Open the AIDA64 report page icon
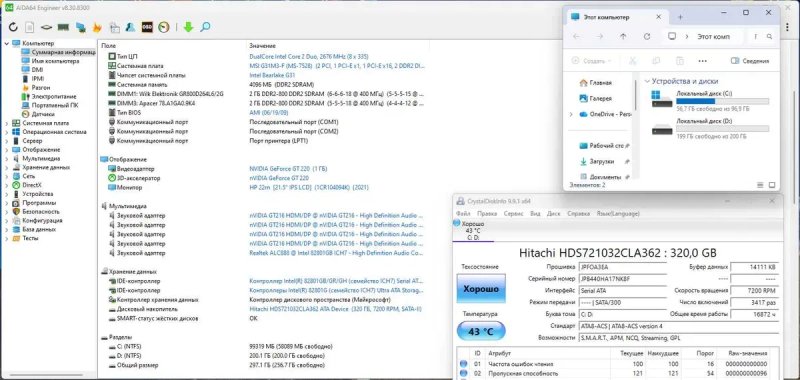The image size is (800, 380). click(x=30, y=27)
